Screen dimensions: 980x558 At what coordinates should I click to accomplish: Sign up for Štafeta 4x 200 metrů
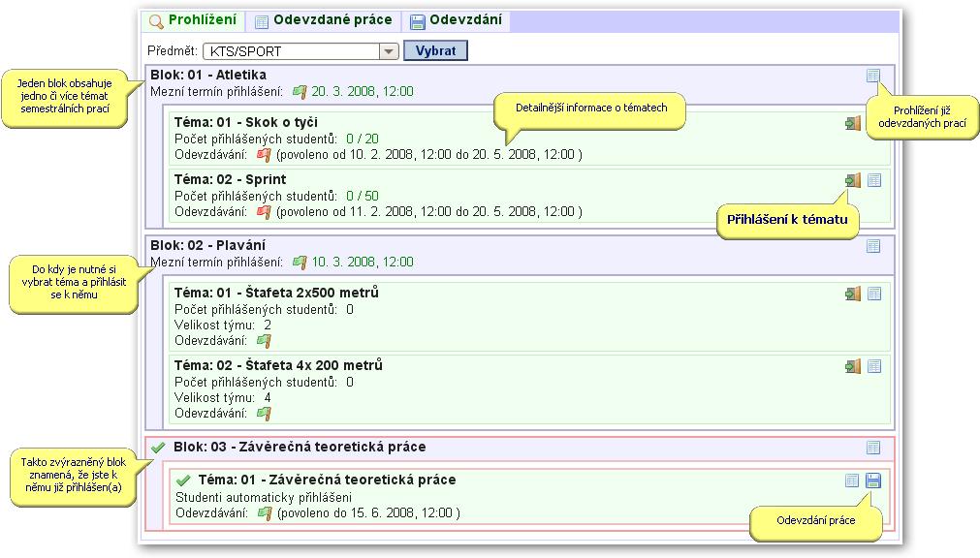pos(853,365)
